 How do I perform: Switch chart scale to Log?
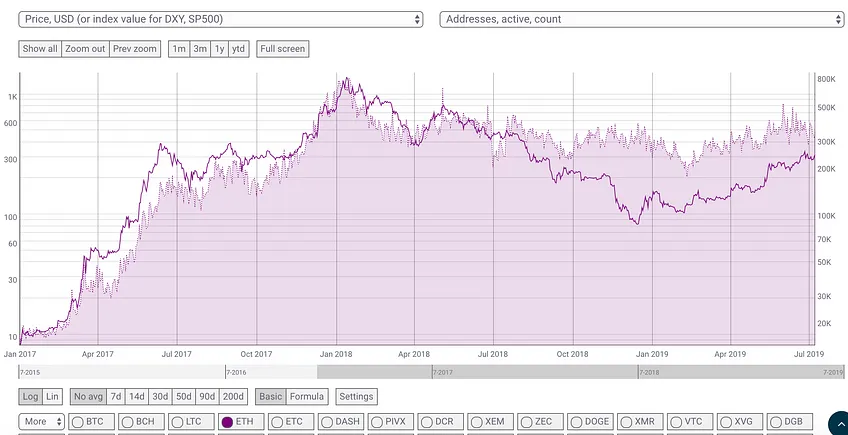coord(30,396)
